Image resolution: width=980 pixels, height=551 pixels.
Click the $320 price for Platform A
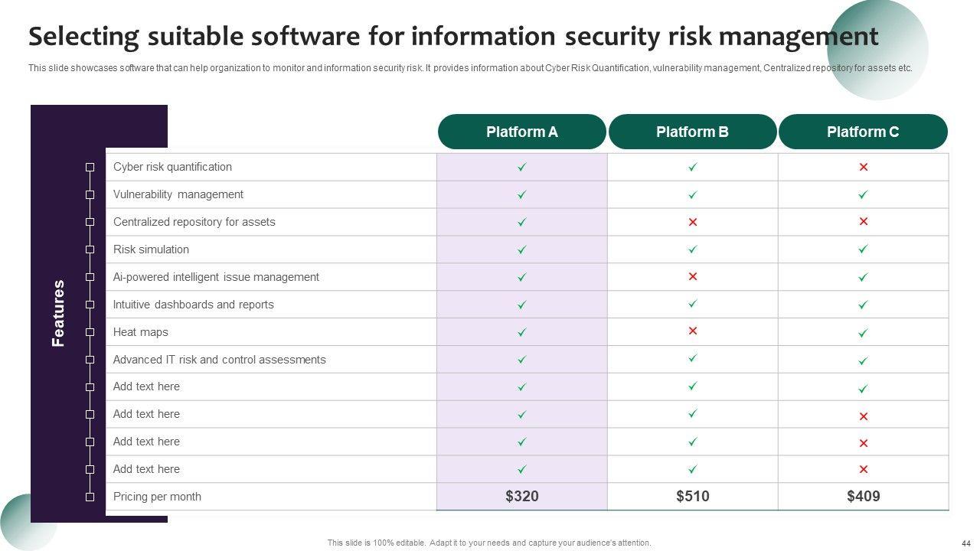pos(521,497)
